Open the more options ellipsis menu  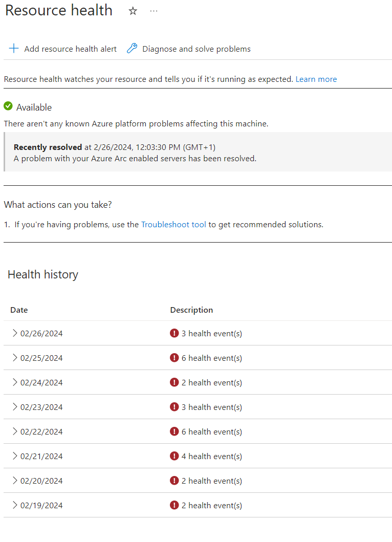154,10
